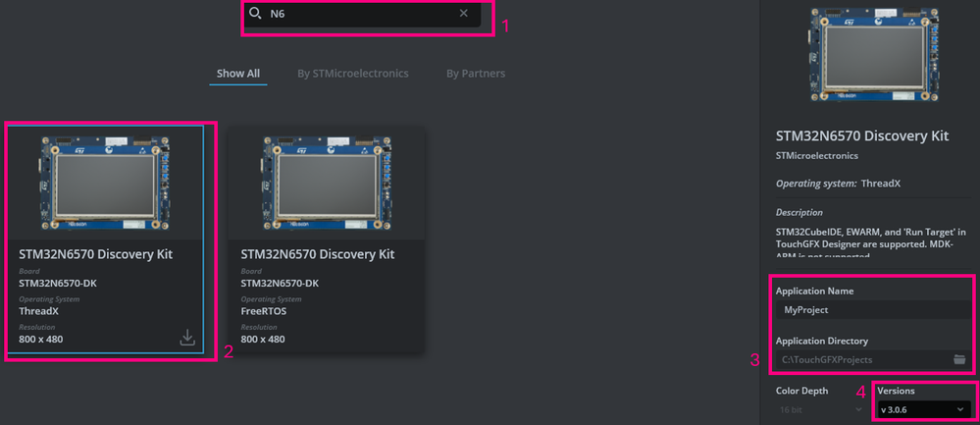Clear the N6 search with the X icon
Image resolution: width=980 pixels, height=425 pixels.
464,13
